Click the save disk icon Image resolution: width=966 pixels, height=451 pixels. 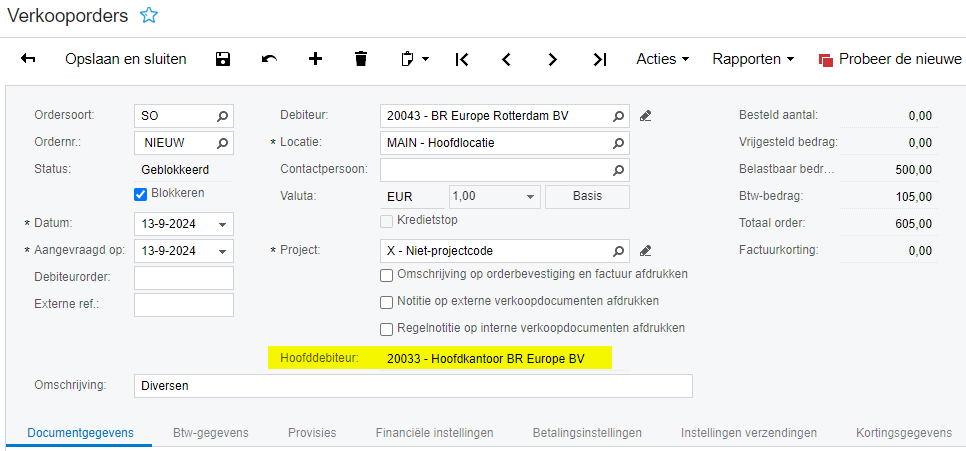pyautogui.click(x=223, y=59)
